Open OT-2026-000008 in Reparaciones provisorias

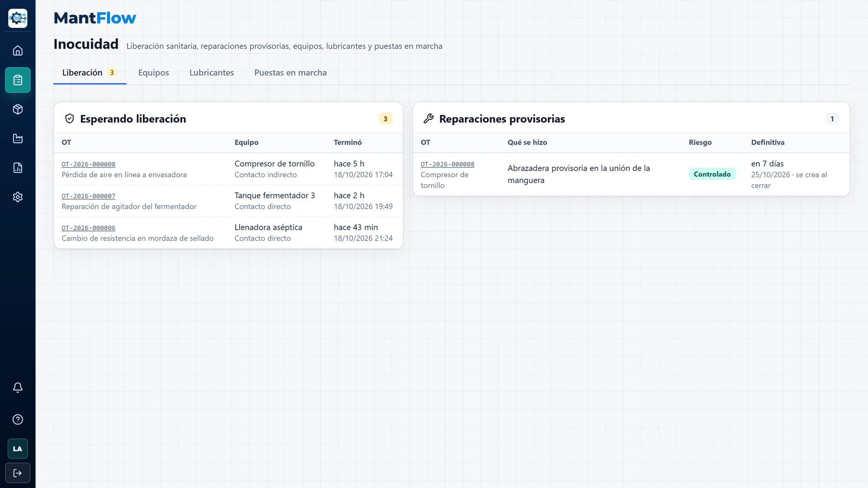pyautogui.click(x=447, y=164)
